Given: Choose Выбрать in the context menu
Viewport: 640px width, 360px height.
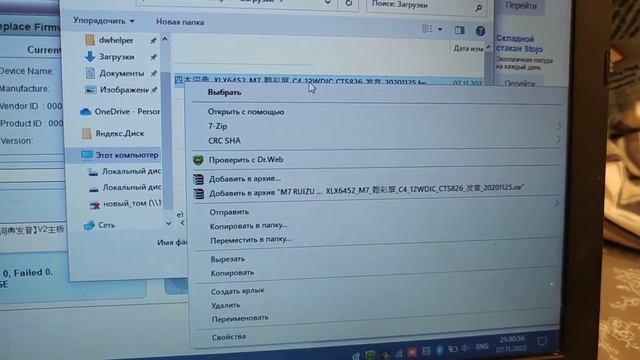Looking at the screenshot, I should [224, 92].
